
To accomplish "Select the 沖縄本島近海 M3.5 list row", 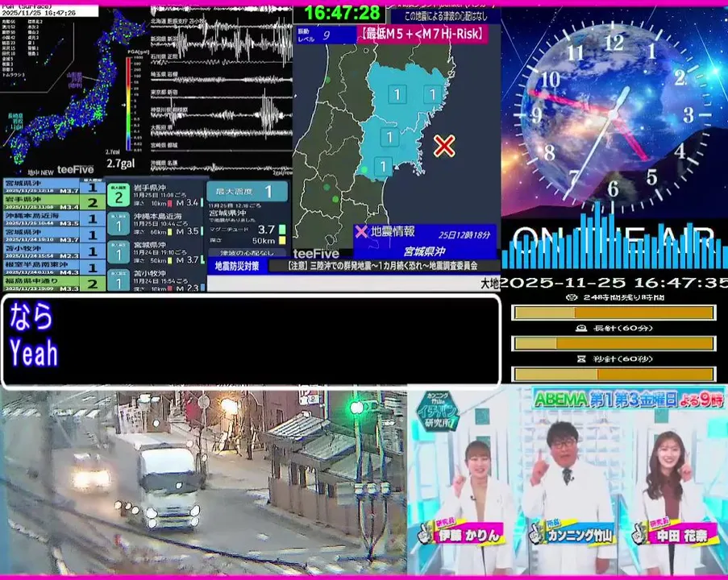I will [54, 219].
